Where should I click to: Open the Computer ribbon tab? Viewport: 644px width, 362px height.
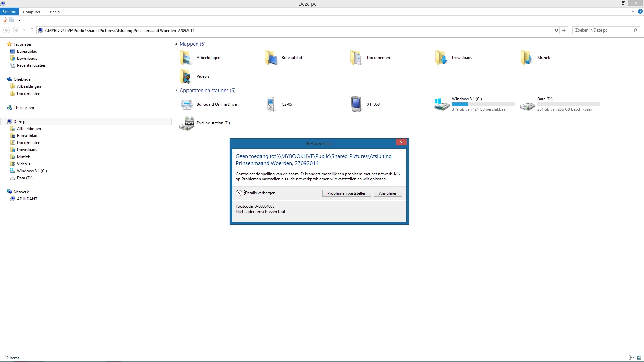click(x=32, y=12)
